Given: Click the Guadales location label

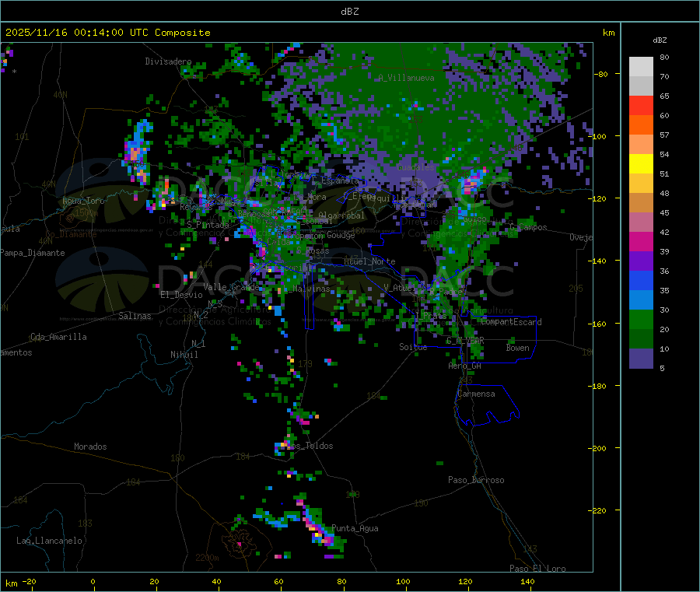Looking at the screenshot, I should (415, 167).
